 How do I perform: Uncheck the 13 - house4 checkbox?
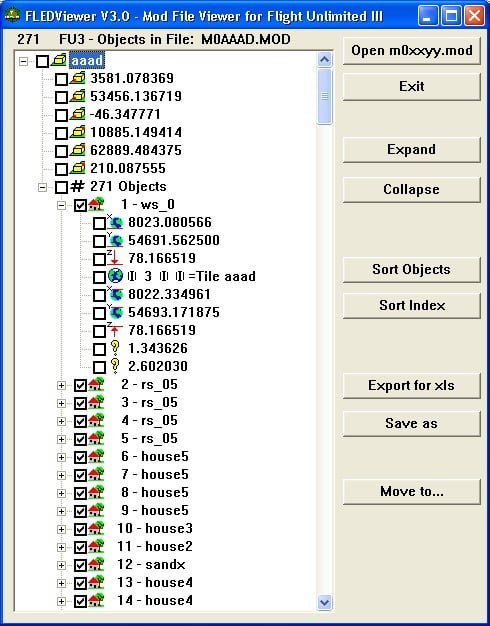pos(80,583)
